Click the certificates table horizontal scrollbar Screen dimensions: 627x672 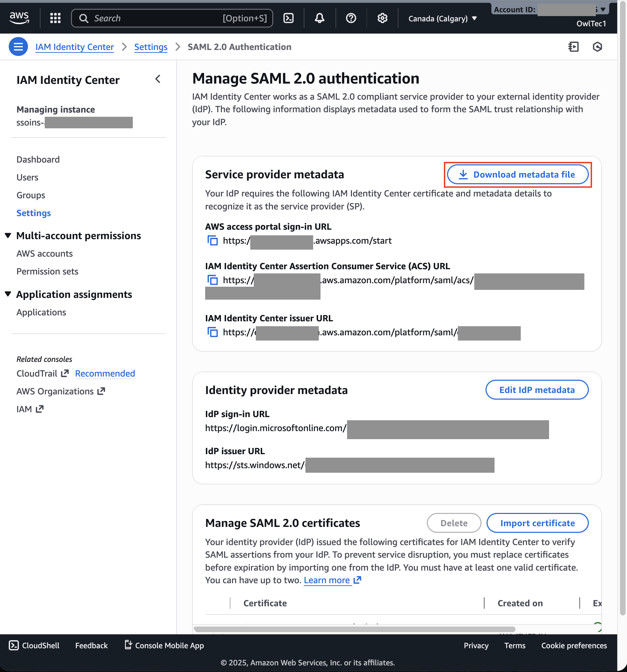tap(354, 629)
